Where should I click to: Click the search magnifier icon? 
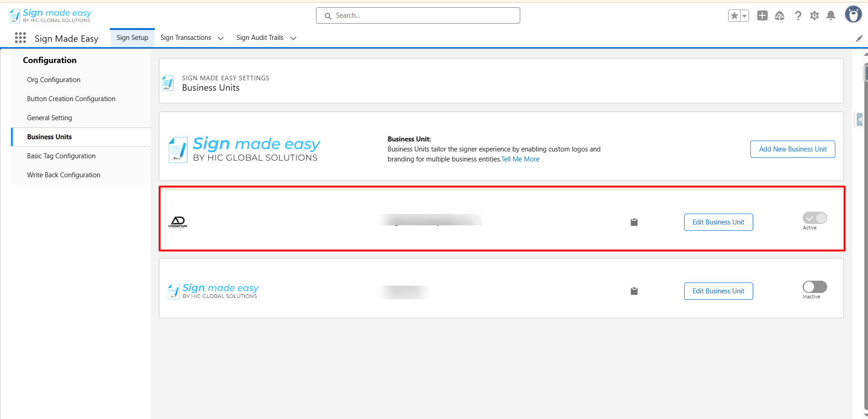(x=328, y=16)
